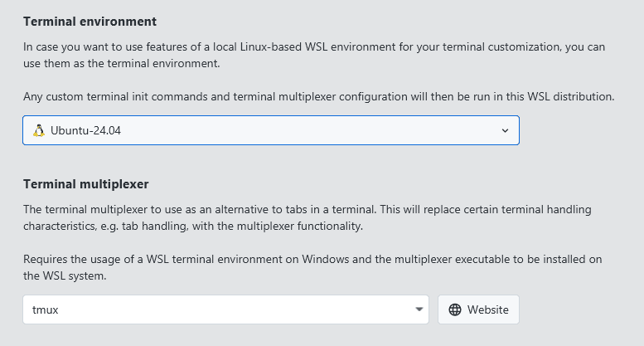Open the tmux dropdown triangle arrow
644x346 pixels.
click(419, 309)
